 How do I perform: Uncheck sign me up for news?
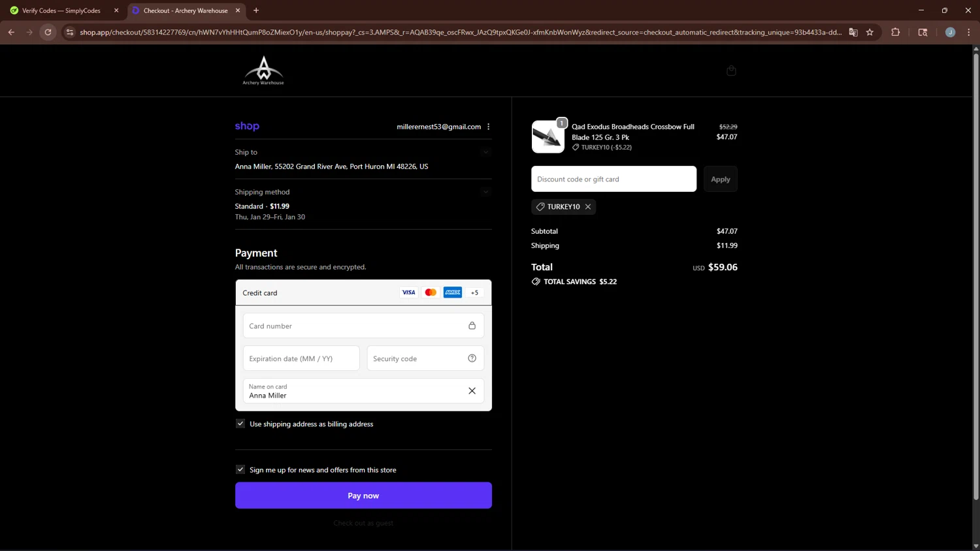[240, 469]
